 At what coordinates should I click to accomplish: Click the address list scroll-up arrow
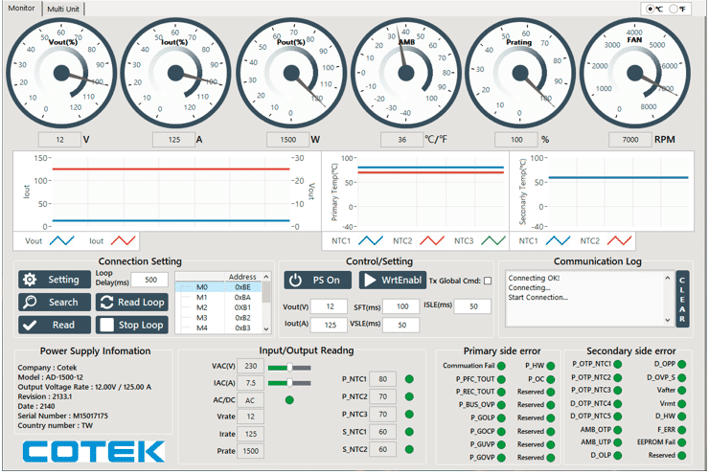[x=266, y=276]
